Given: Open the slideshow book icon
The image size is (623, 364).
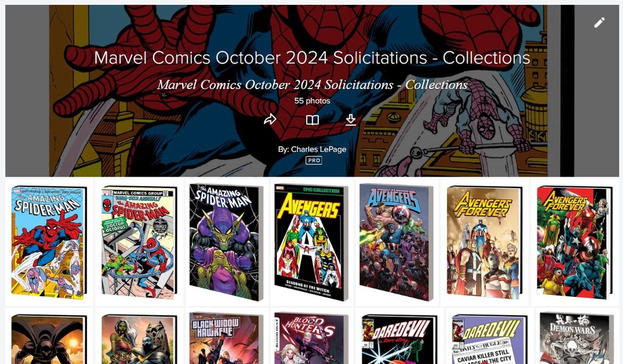Looking at the screenshot, I should [312, 120].
